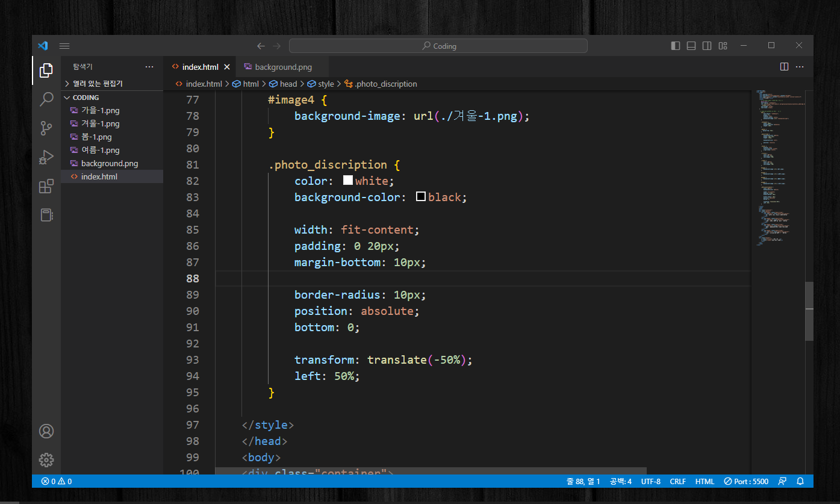Open Run and Debug view
This screenshot has height=504, width=840.
46,157
